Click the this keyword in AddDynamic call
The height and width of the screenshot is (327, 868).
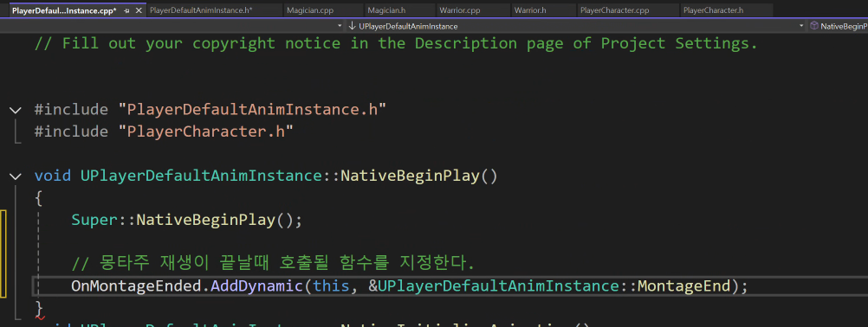(x=331, y=286)
